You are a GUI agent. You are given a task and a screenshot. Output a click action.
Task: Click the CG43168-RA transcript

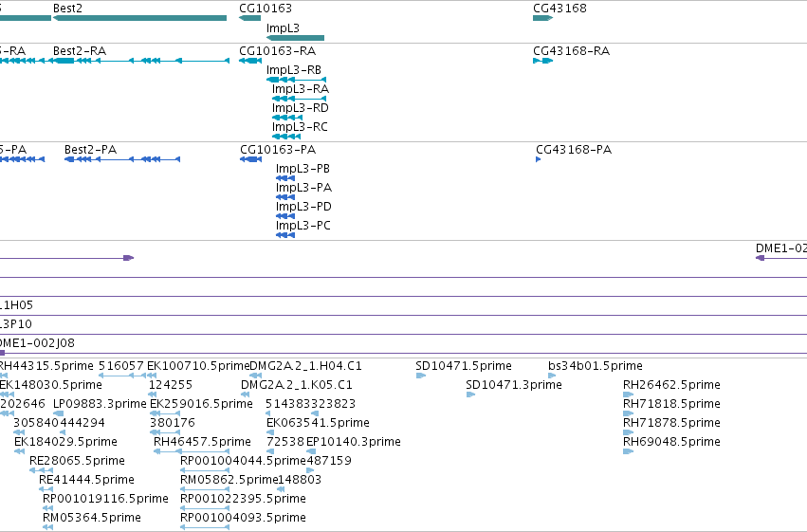(x=543, y=61)
